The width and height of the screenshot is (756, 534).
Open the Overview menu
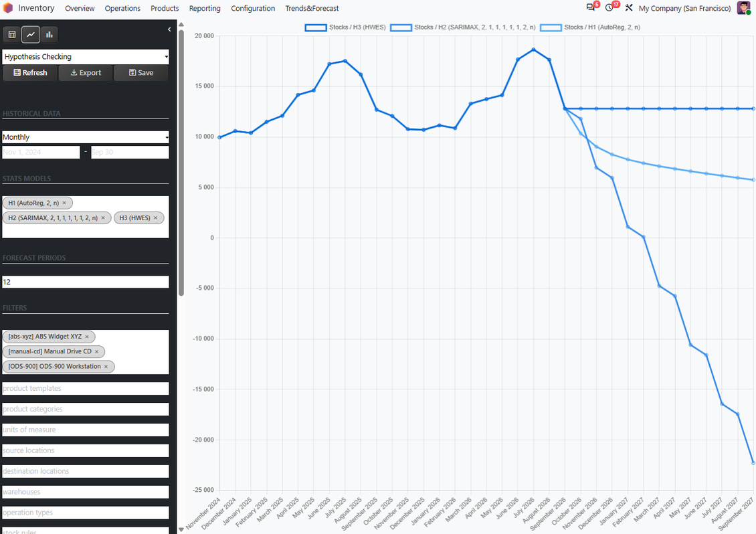[x=80, y=8]
